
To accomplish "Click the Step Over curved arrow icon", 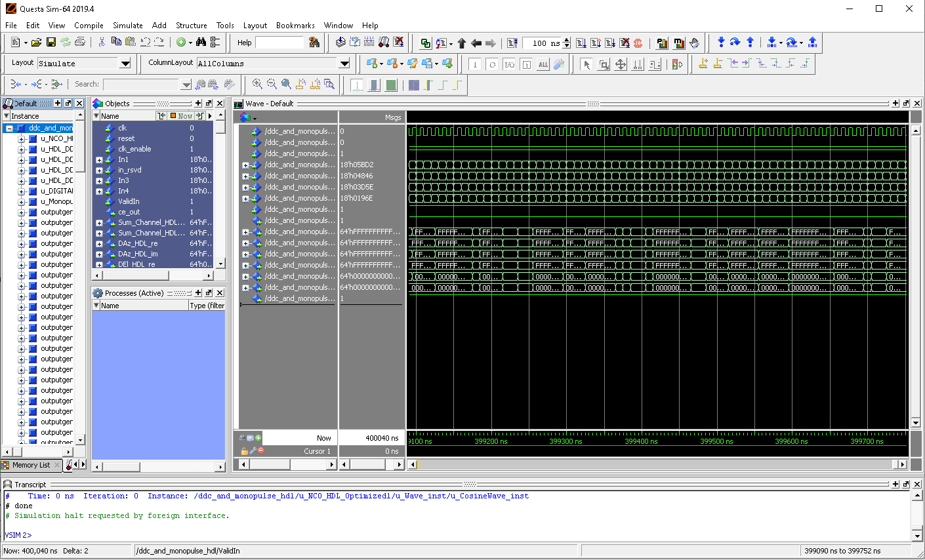I will click(735, 43).
